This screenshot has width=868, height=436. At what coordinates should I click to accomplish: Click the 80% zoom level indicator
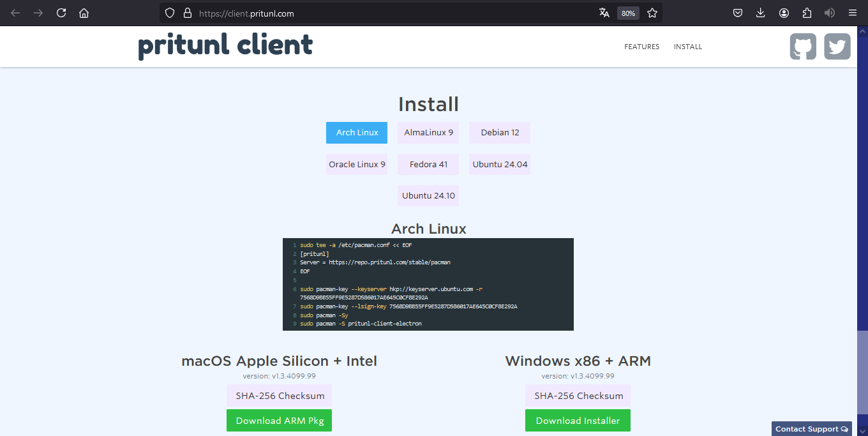[628, 13]
